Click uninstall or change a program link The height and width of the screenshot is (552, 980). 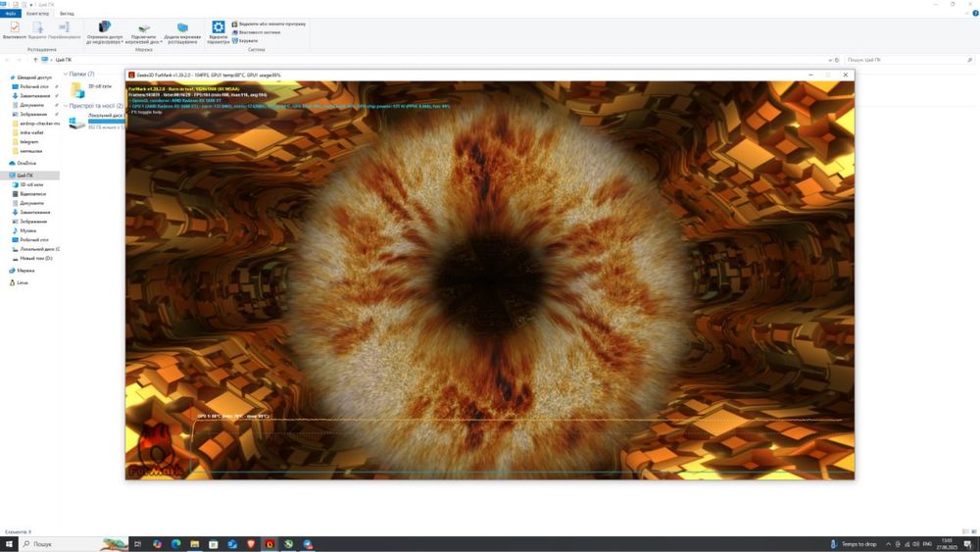pos(269,24)
